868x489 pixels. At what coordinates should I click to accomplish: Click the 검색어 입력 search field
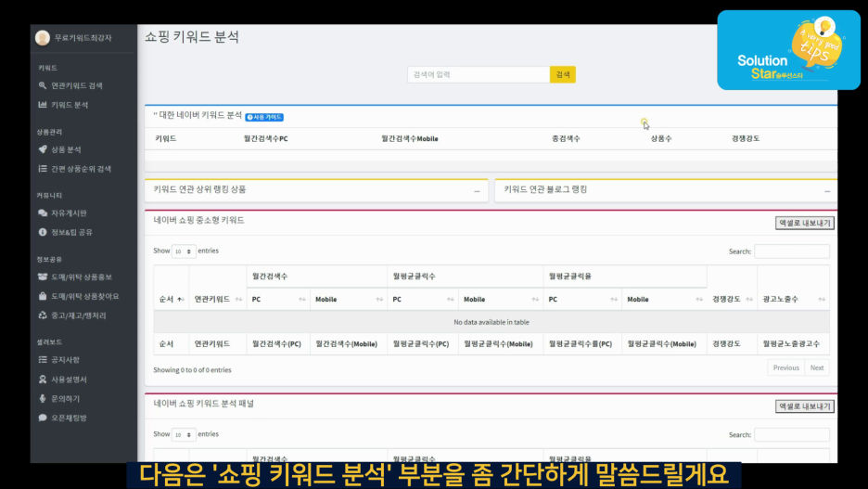pos(479,75)
